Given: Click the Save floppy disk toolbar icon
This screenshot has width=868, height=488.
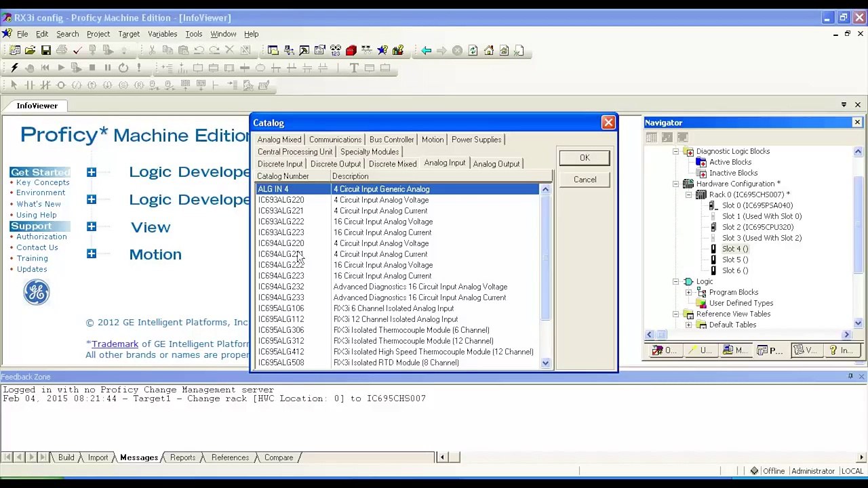Looking at the screenshot, I should point(45,50).
